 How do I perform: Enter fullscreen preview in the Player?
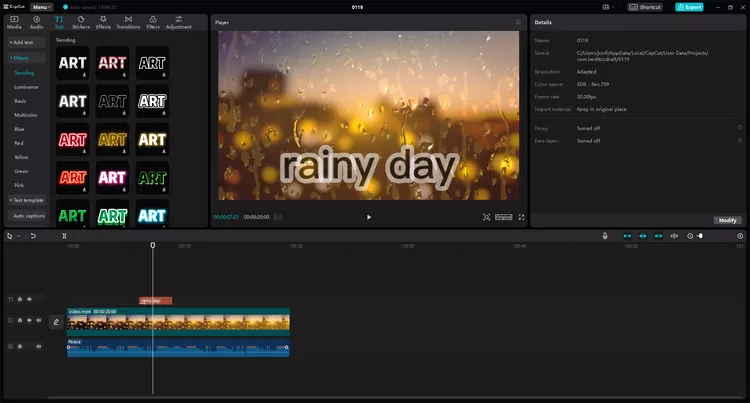487,217
